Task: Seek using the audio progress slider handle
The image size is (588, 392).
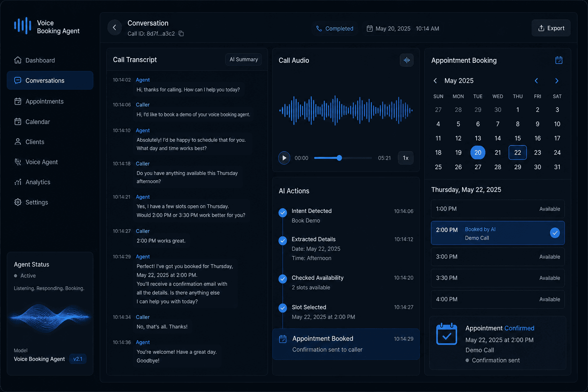Action: pos(339,158)
